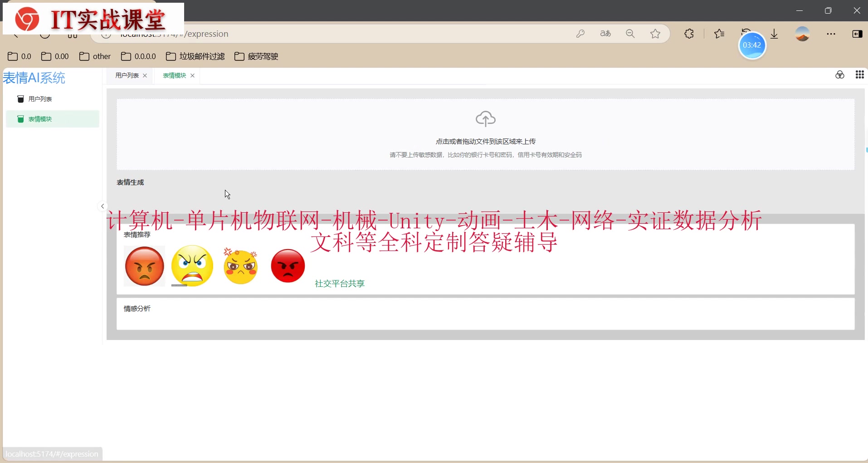
Task: Click the 表情推荐 section label
Action: (137, 235)
